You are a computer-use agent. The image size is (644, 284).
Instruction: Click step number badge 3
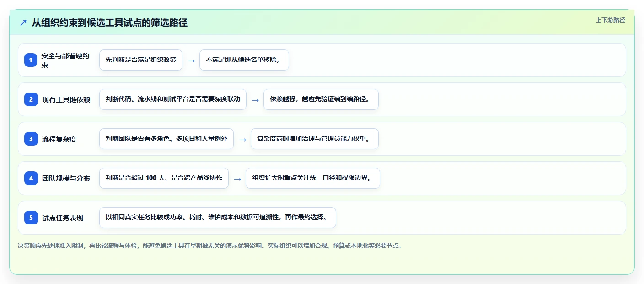[31, 139]
